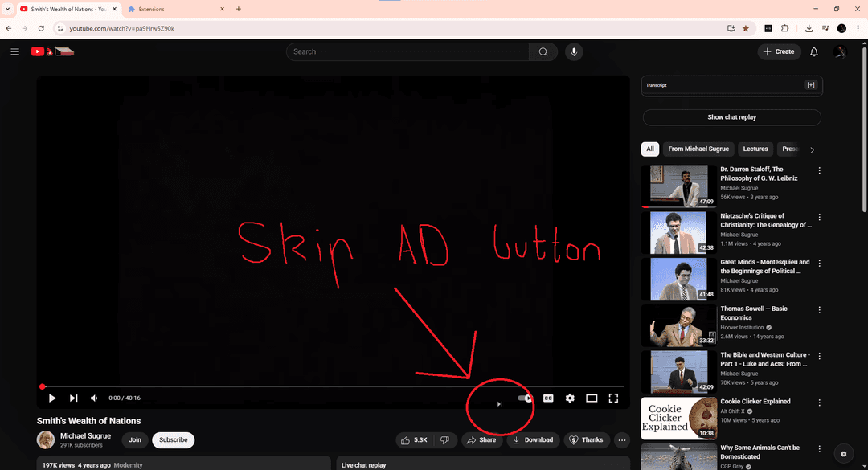Viewport: 868px width, 470px height.
Task: Click the video progress bar scrubber
Action: point(43,386)
